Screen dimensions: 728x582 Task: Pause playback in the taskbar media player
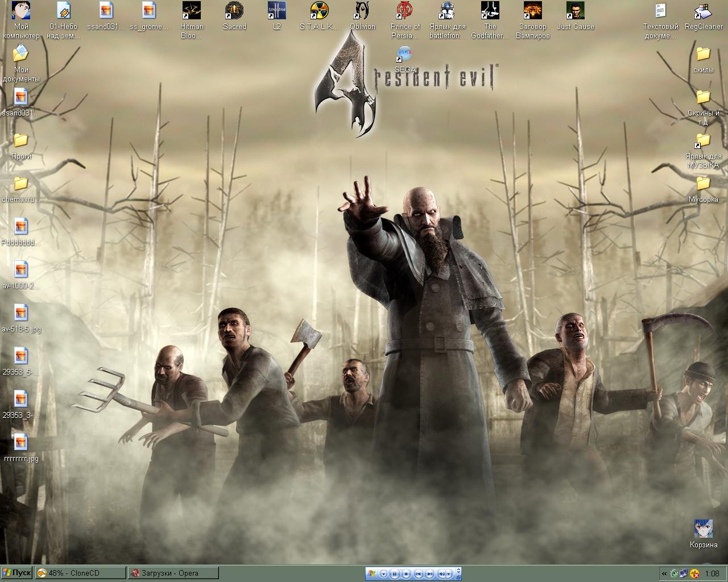click(395, 574)
